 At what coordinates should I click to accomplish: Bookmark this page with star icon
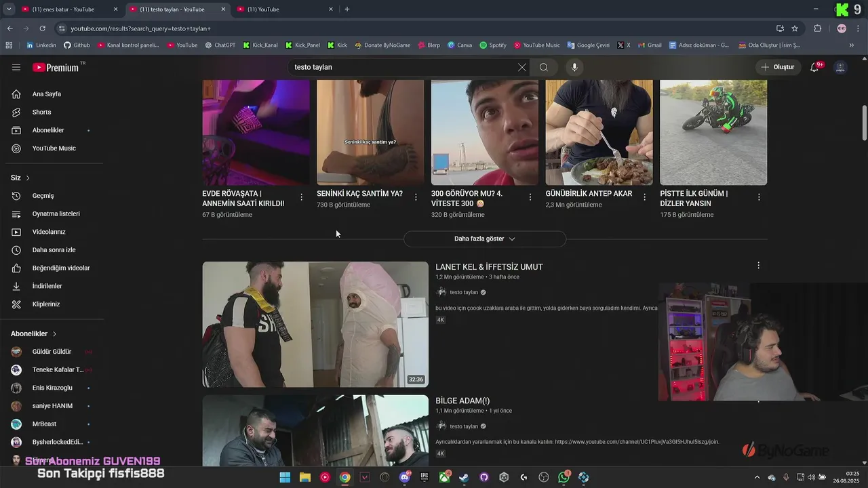795,28
